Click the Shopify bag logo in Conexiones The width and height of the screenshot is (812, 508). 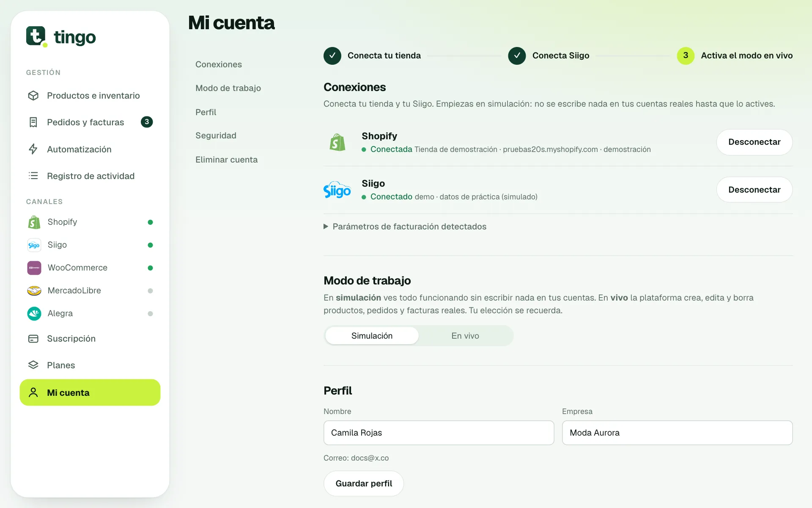[337, 142]
